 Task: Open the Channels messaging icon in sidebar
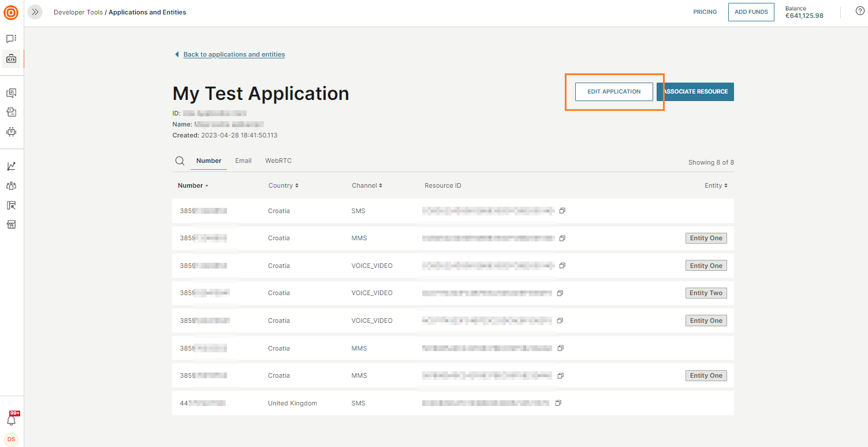(x=11, y=92)
